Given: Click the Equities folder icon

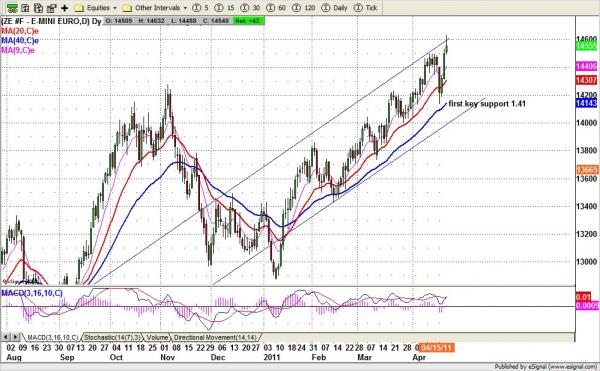Looking at the screenshot, I should pos(79,8).
